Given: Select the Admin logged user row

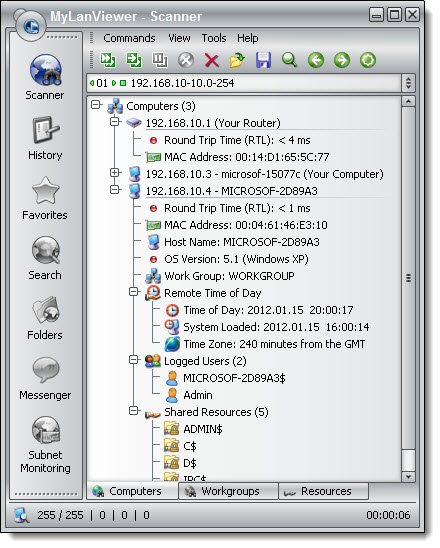Looking at the screenshot, I should click(198, 395).
